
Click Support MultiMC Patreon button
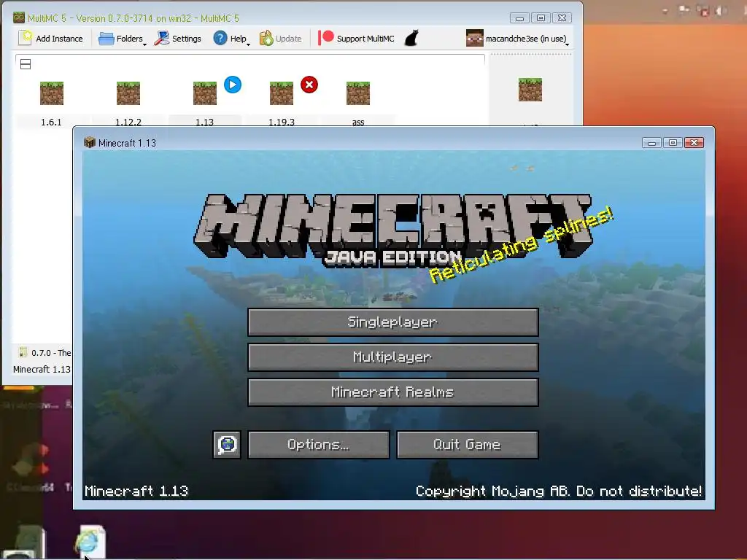coord(357,39)
